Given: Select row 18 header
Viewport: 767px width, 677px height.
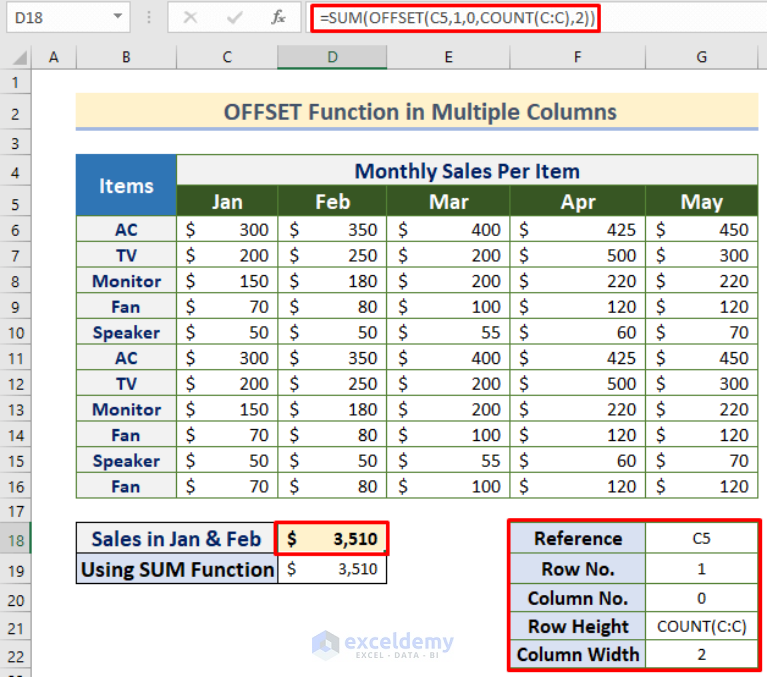Looking at the screenshot, I should pos(15,540).
